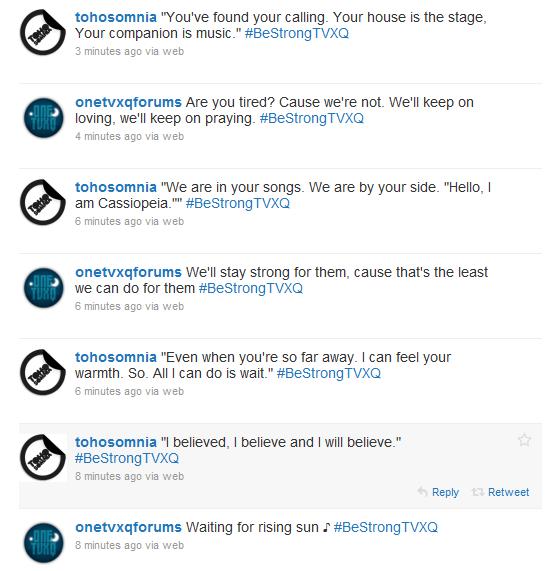Click #BeStrongTVXQ hashtag after 'do for them'
Screen dimensions: 560x571
(x=251, y=288)
